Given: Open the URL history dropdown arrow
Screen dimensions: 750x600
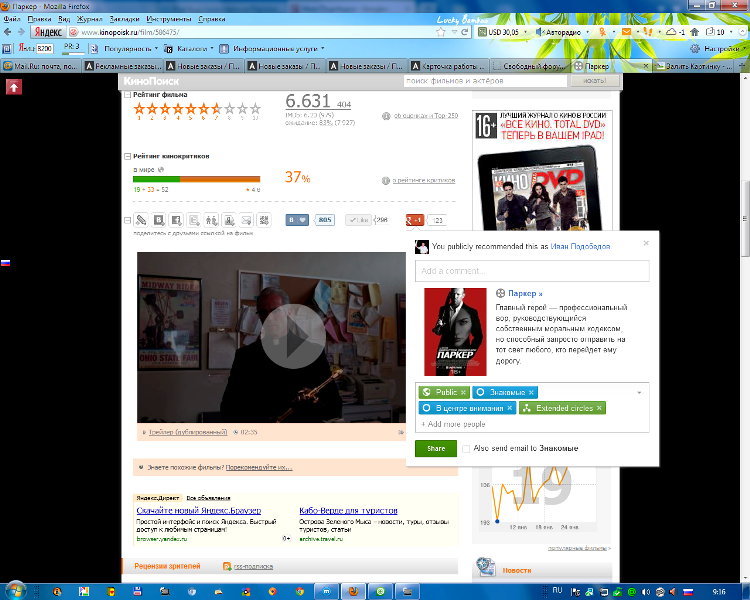Looking at the screenshot, I should [x=454, y=32].
